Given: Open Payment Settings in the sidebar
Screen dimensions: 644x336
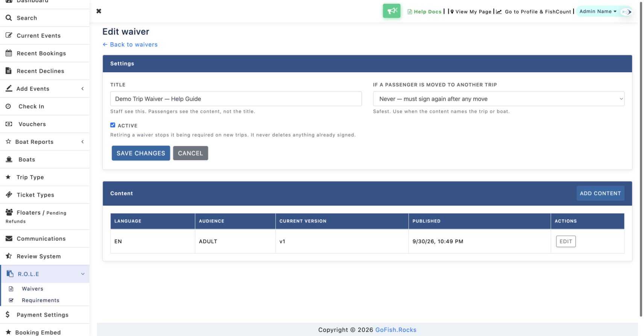Looking at the screenshot, I should pyautogui.click(x=45, y=315).
